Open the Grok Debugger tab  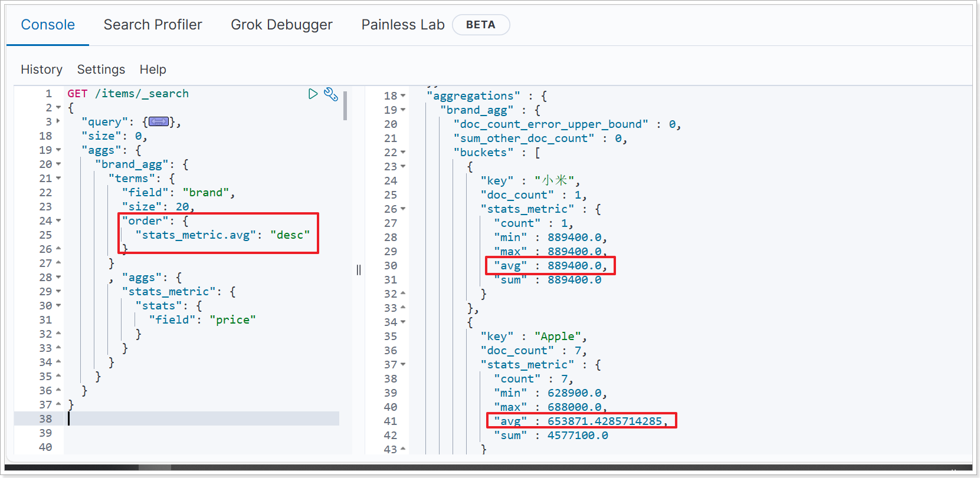tap(281, 25)
